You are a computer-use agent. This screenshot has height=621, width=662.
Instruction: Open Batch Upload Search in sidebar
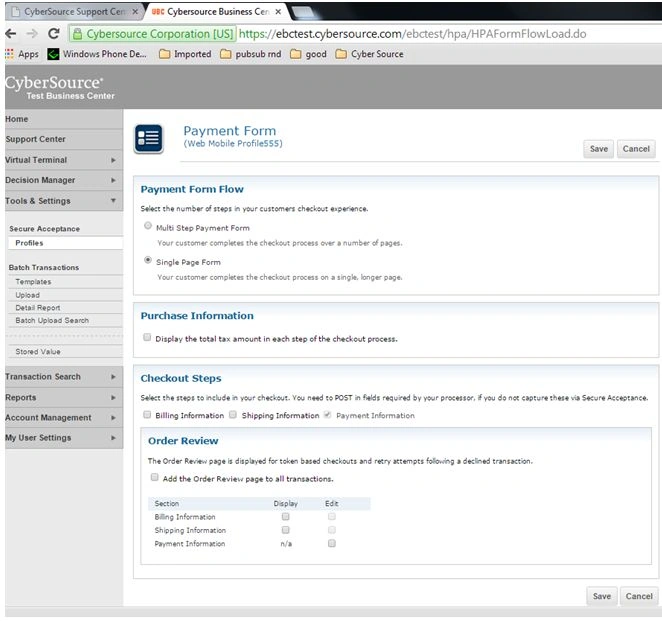click(65, 320)
